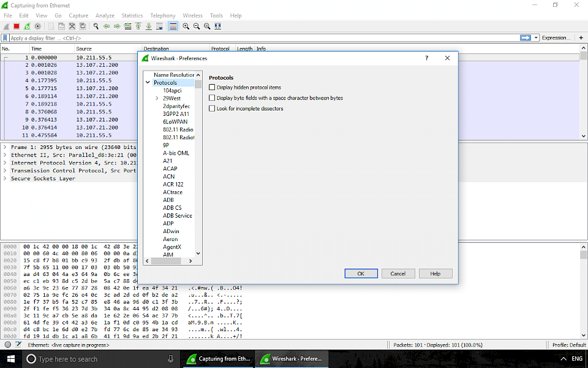Screen dimensions: 588x368
Task: Expand the Ethernet II details row
Action: tap(5, 155)
